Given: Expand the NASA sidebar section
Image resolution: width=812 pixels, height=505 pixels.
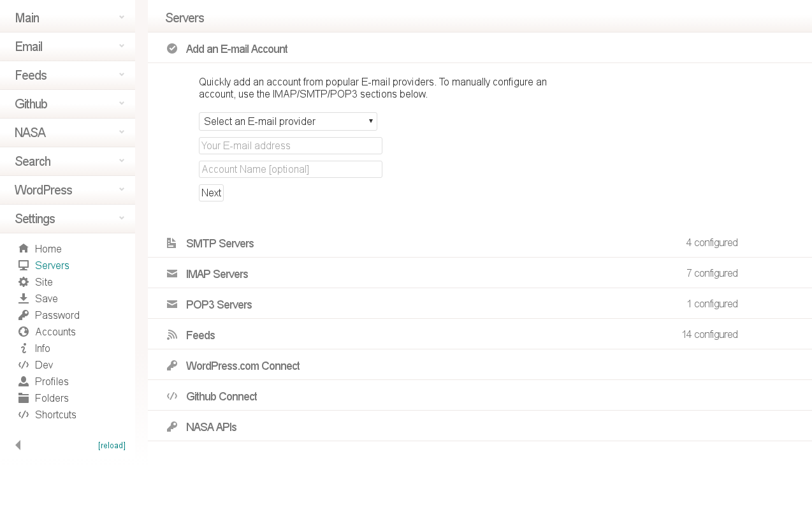Looking at the screenshot, I should pos(67,133).
